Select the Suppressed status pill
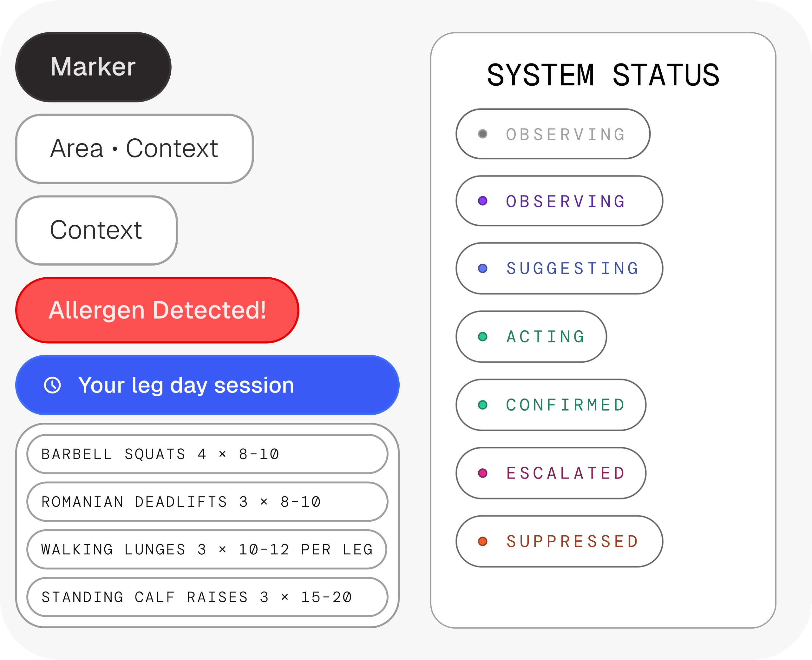This screenshot has height=660, width=812. point(559,541)
